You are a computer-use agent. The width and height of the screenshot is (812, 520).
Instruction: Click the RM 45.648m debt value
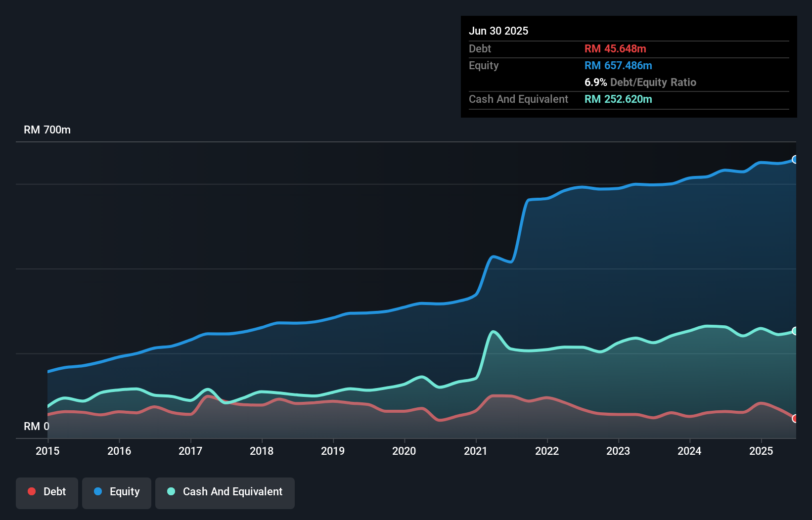coord(615,48)
